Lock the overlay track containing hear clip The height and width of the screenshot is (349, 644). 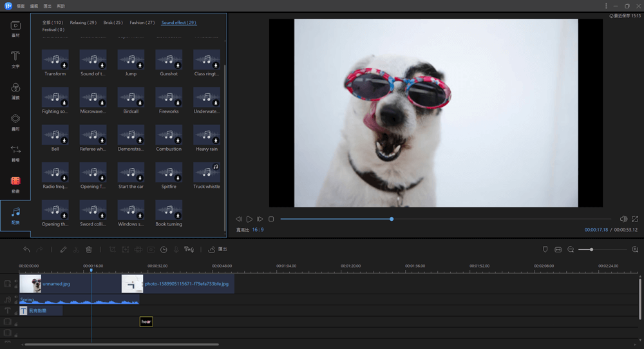(x=16, y=325)
